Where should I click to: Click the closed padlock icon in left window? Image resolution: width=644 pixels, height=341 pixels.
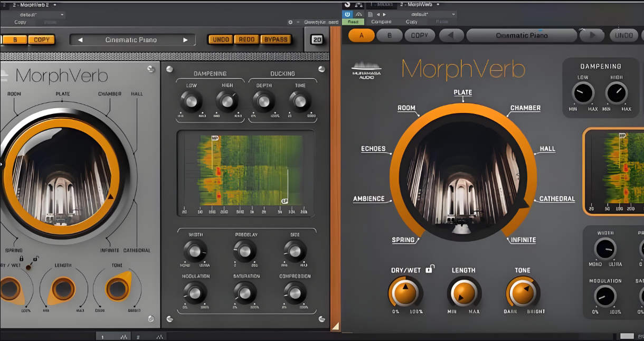(x=22, y=259)
